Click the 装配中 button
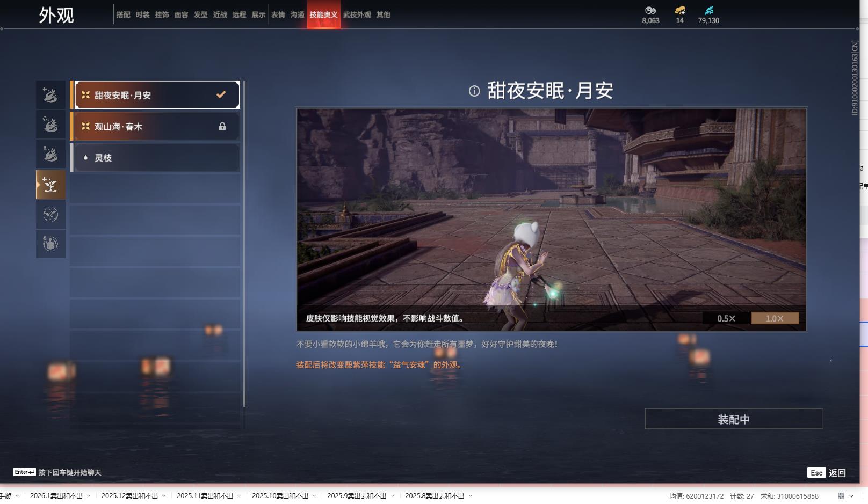The height and width of the screenshot is (504, 868). tap(734, 419)
